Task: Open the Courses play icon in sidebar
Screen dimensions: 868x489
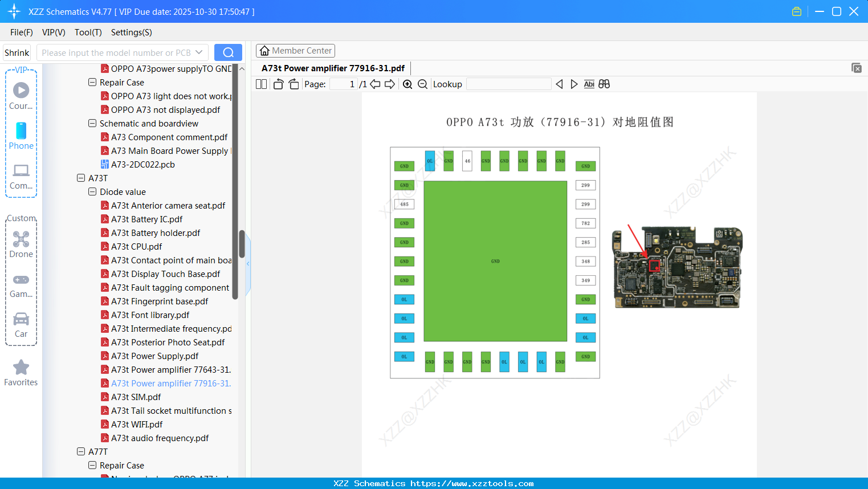Action: [x=21, y=90]
